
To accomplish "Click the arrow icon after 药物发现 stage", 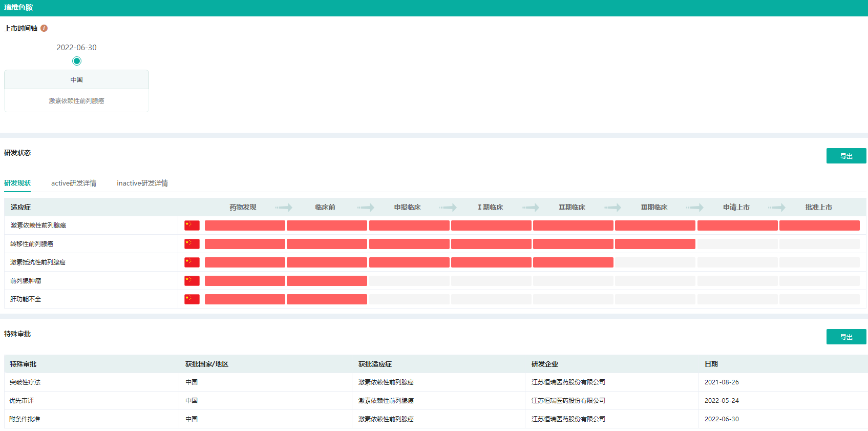I will pos(284,208).
